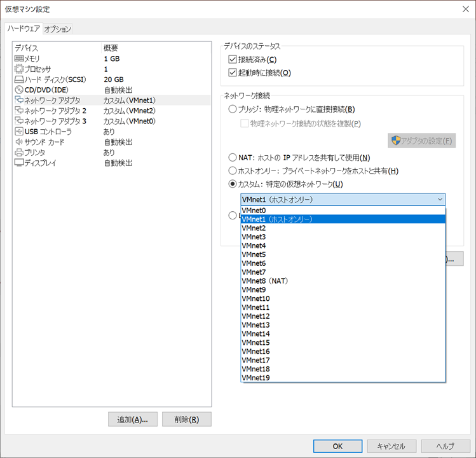Choose VMnet0 from the dropdown list

[343, 211]
